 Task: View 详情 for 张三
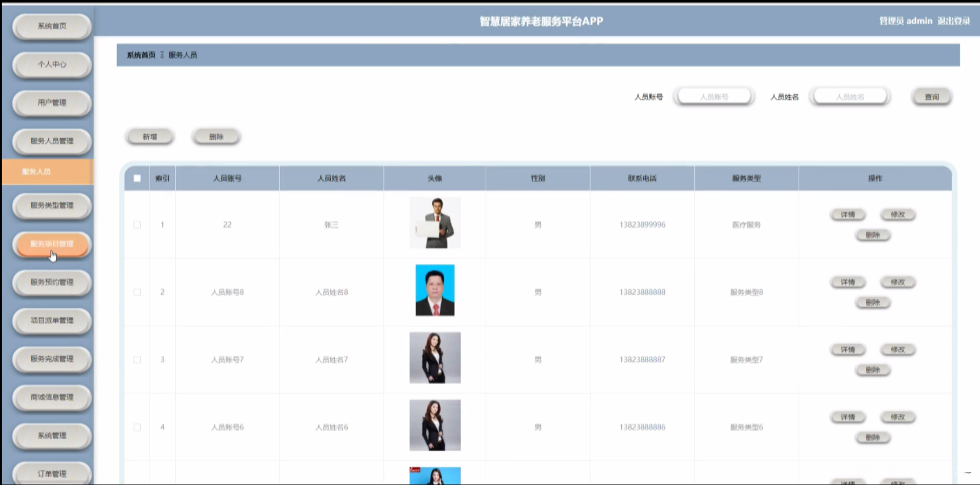pyautogui.click(x=848, y=215)
